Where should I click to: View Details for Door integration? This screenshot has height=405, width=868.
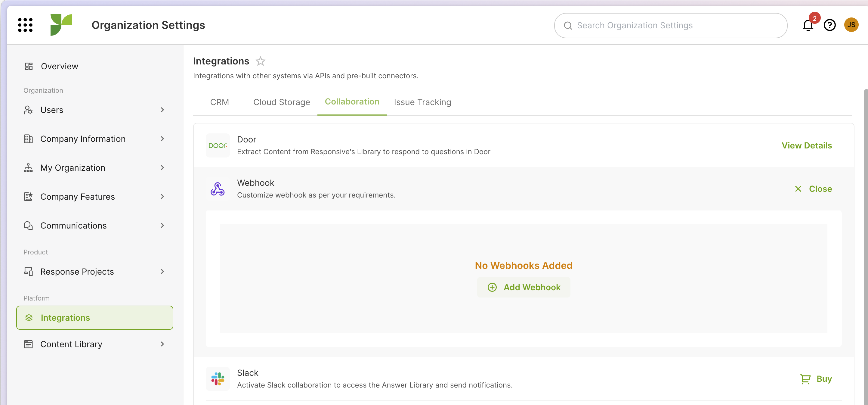[x=807, y=145]
